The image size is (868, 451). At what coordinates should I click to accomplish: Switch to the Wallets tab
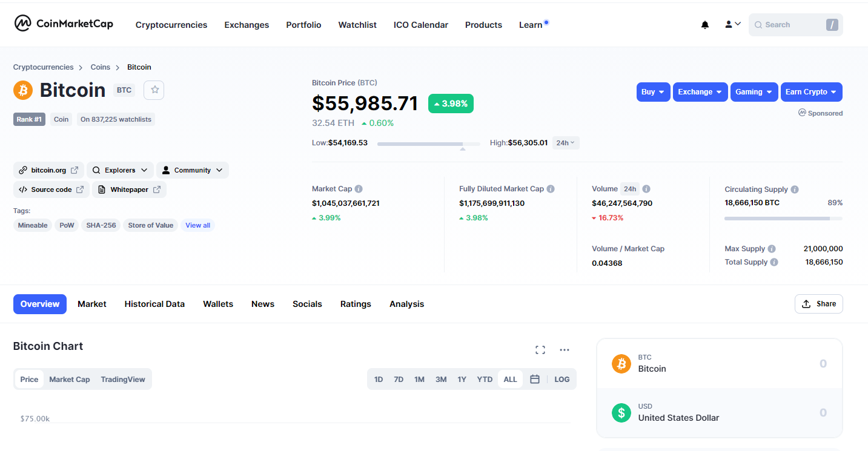click(x=218, y=304)
